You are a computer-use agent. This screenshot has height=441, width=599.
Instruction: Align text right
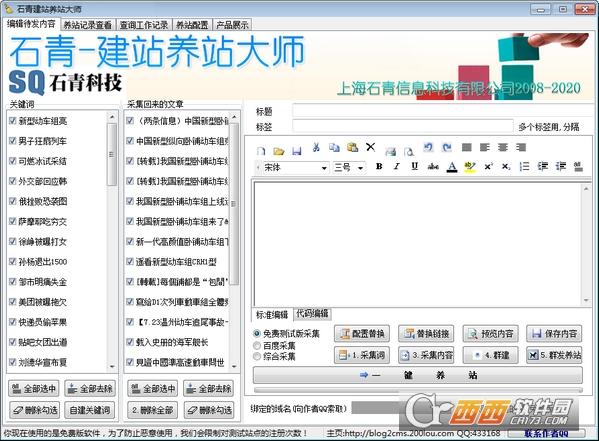click(x=521, y=147)
